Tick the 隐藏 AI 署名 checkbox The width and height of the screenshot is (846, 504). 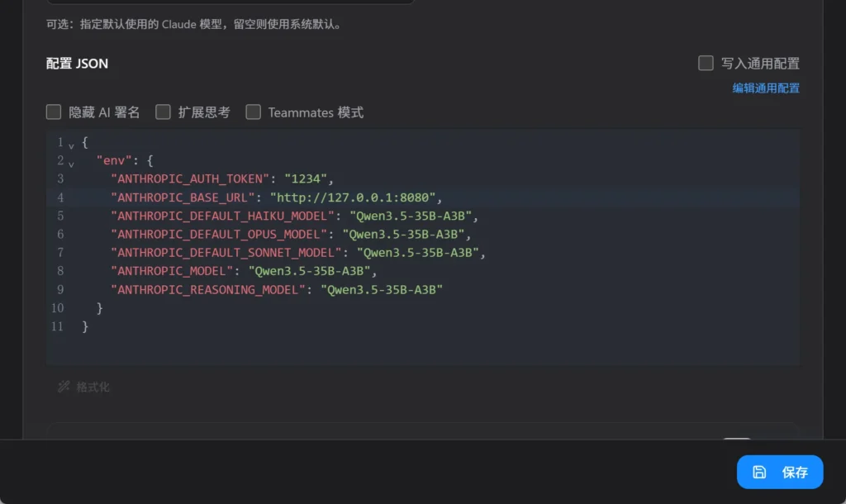click(x=54, y=112)
